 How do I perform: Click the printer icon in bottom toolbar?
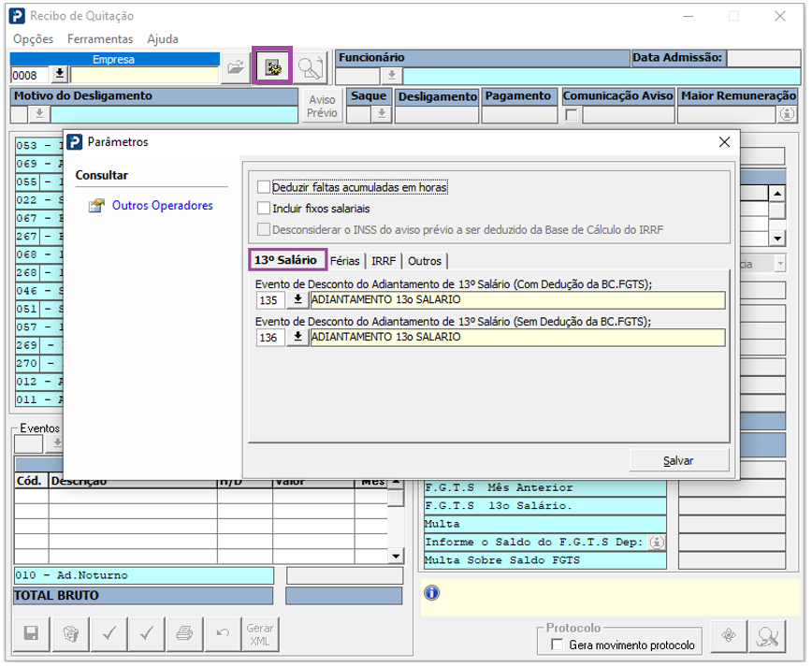coord(184,633)
